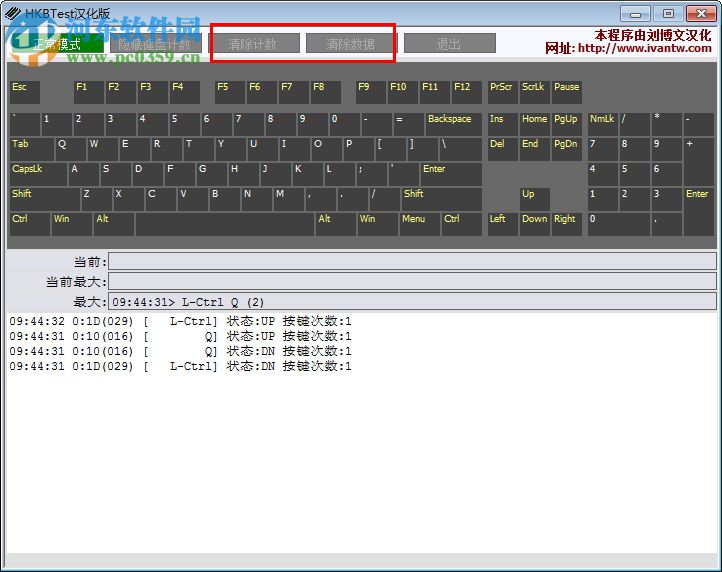Image resolution: width=722 pixels, height=572 pixels.
Task: Select the Tab key tile
Action: pyautogui.click(x=32, y=149)
